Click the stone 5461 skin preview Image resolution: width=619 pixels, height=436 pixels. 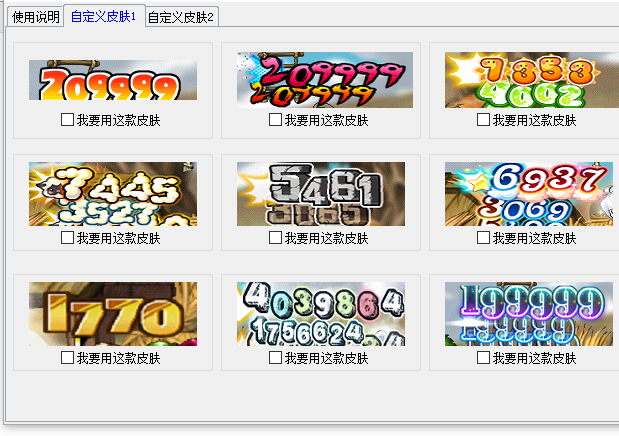[x=321, y=194]
